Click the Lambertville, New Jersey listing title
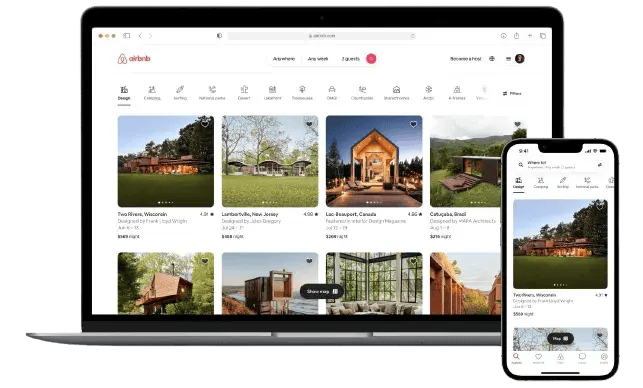This screenshot has width=643, height=388. point(250,214)
